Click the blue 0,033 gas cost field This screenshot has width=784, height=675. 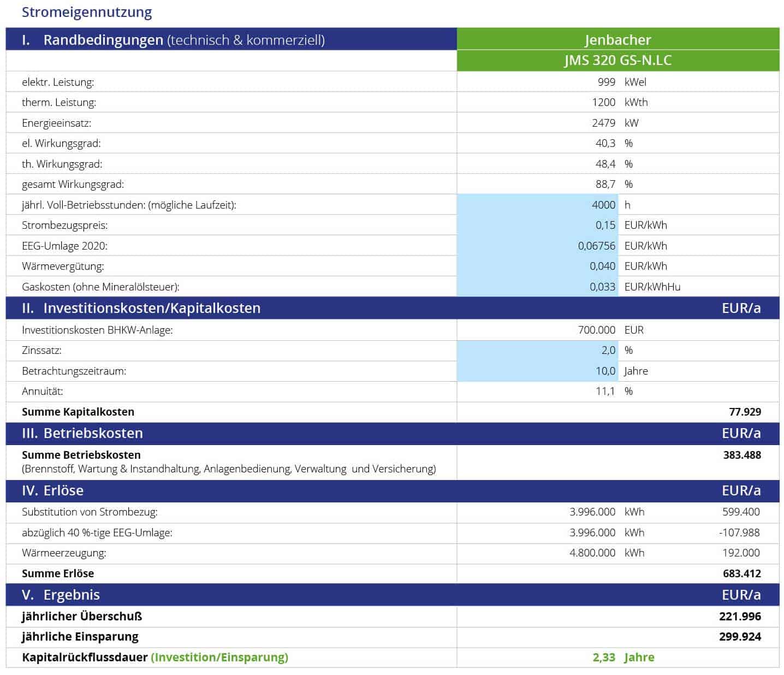point(538,287)
